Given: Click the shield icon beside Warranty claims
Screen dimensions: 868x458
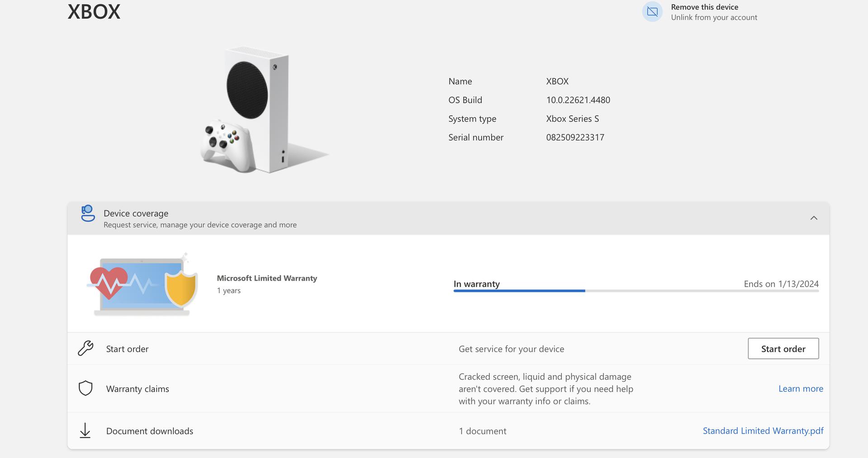Looking at the screenshot, I should point(85,388).
